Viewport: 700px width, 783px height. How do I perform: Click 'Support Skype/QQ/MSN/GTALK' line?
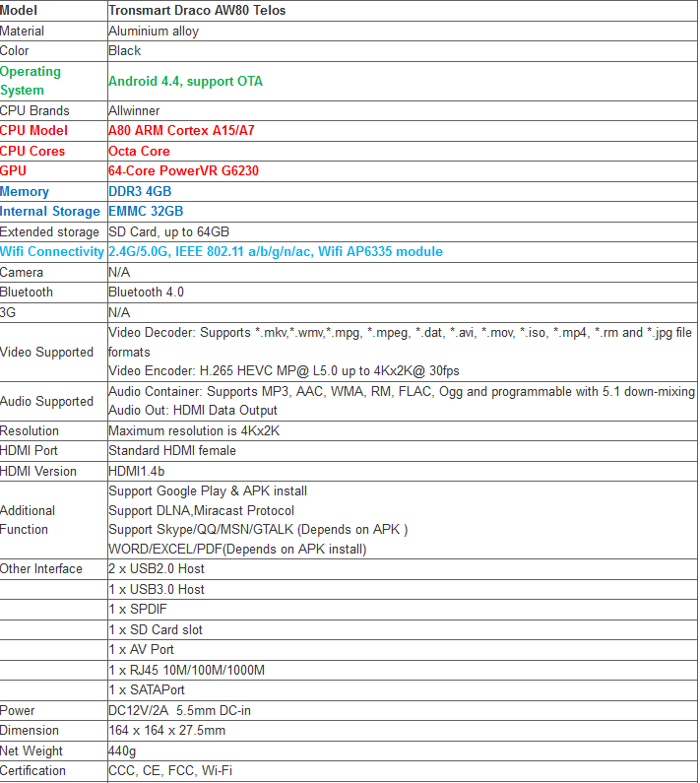point(258,529)
